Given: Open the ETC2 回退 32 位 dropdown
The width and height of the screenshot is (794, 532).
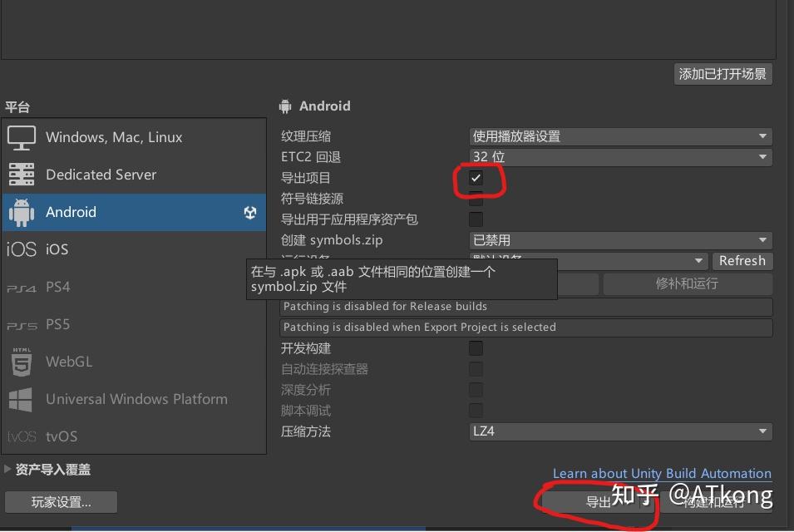Looking at the screenshot, I should point(620,157).
